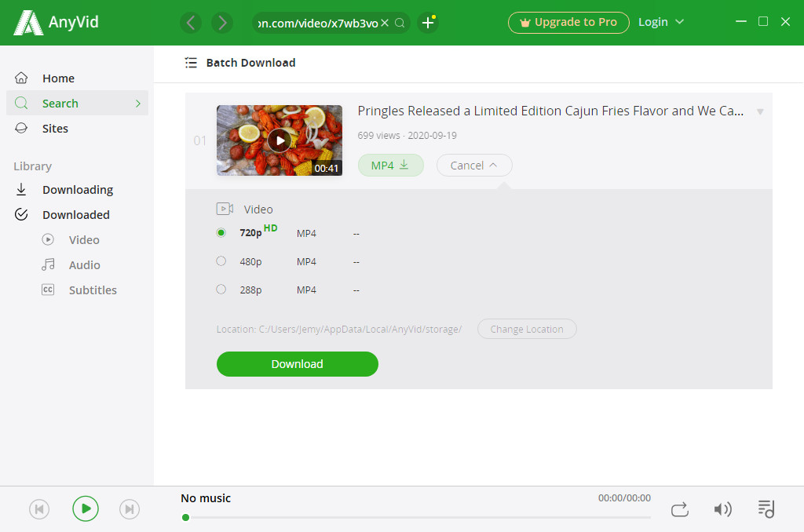Click the AnyVid logo icon
Image resolution: width=804 pixels, height=532 pixels.
(x=27, y=23)
